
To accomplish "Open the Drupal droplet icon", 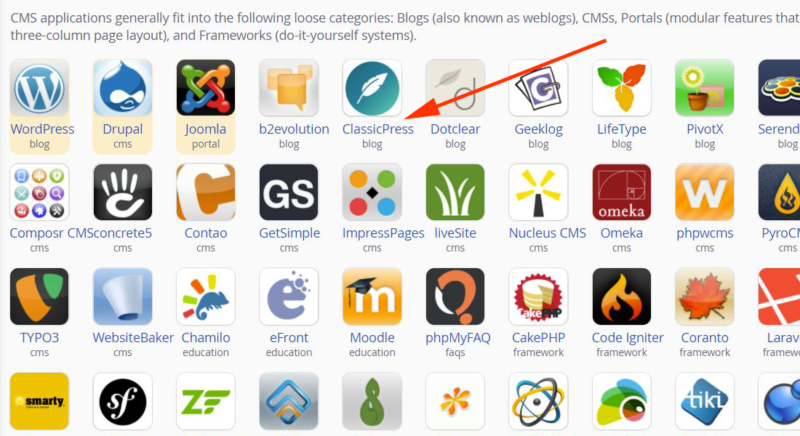I will [122, 88].
